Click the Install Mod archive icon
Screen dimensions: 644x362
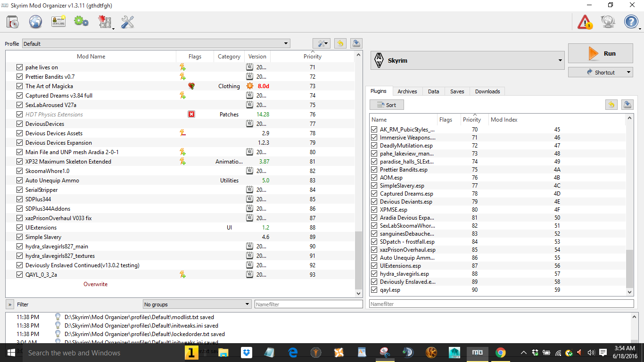13,22
